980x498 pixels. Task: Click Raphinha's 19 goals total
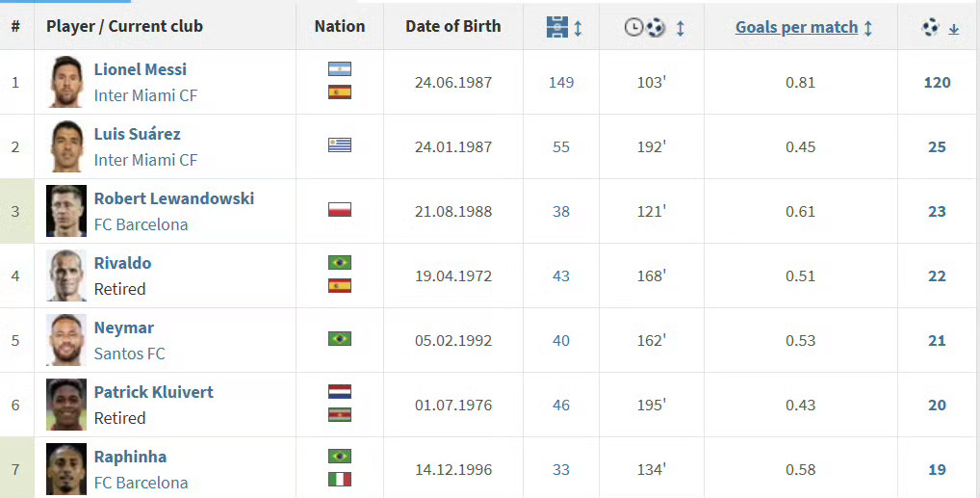[x=937, y=470]
